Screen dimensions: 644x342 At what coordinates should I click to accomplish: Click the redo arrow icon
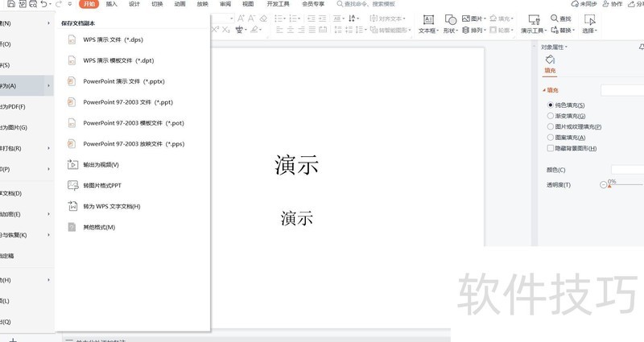point(58,4)
